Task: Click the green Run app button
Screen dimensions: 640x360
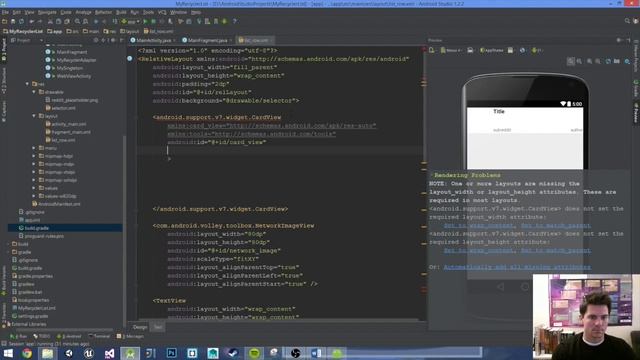Action: (145, 21)
